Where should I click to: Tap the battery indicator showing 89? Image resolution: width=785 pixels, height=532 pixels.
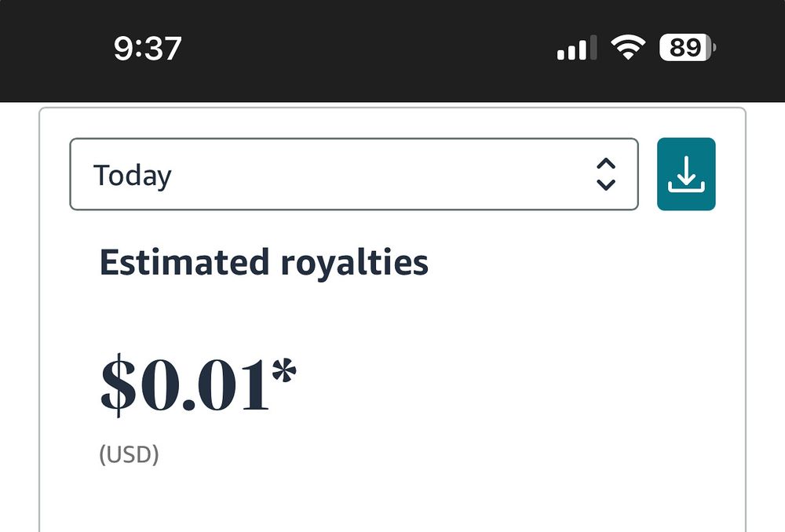coord(688,48)
